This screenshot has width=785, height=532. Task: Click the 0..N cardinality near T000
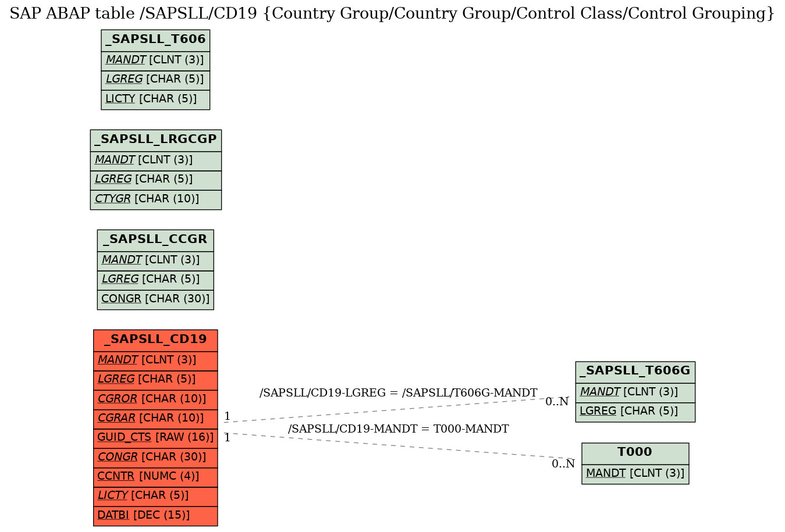(x=563, y=464)
